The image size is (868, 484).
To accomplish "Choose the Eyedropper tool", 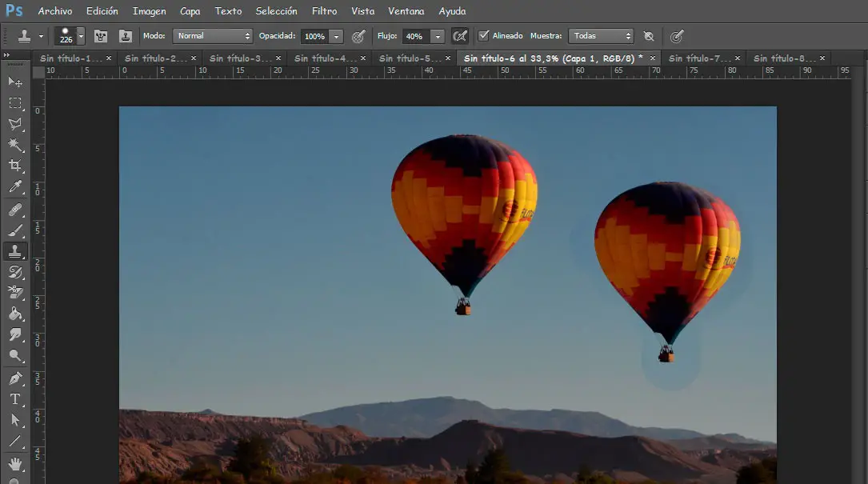I will [x=15, y=187].
